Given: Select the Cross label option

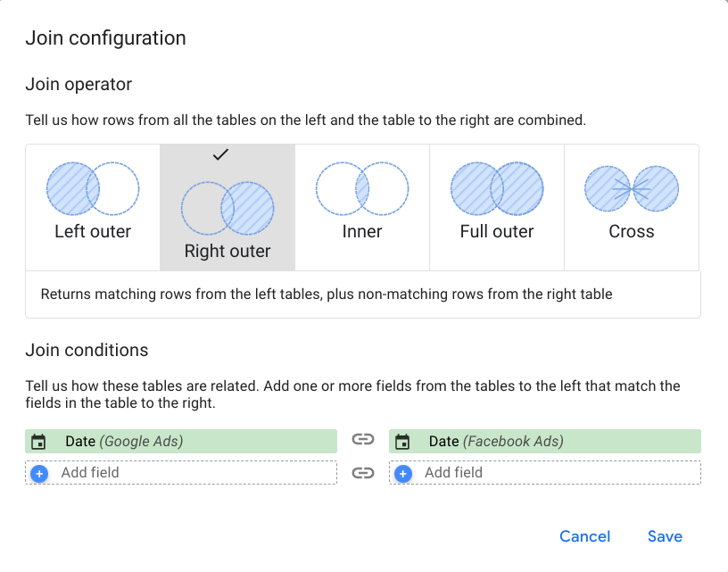Looking at the screenshot, I should pos(632,231).
